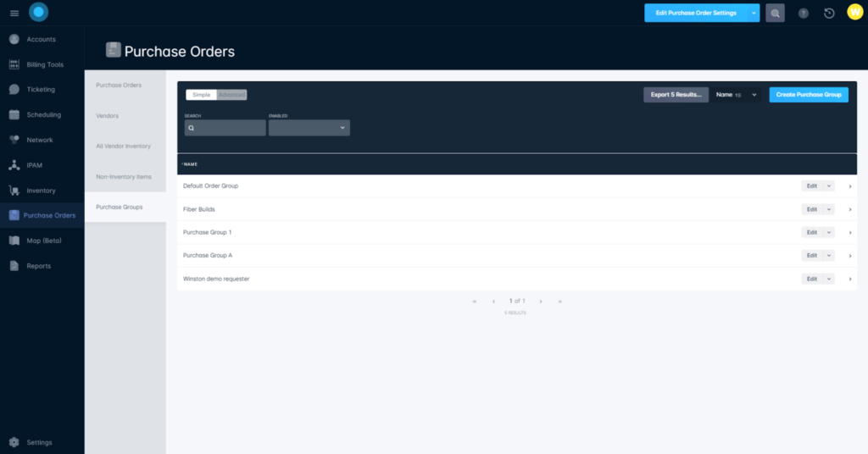Click the Billing Tools sidebar icon
The image size is (868, 454).
click(14, 64)
